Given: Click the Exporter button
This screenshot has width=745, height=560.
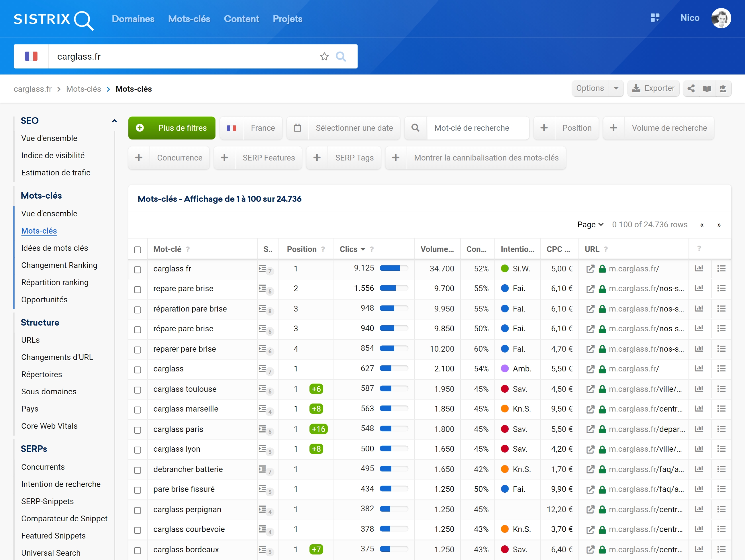Looking at the screenshot, I should [653, 88].
